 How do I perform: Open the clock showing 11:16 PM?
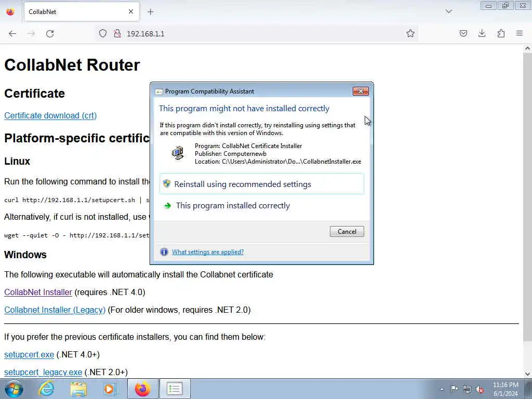click(506, 389)
